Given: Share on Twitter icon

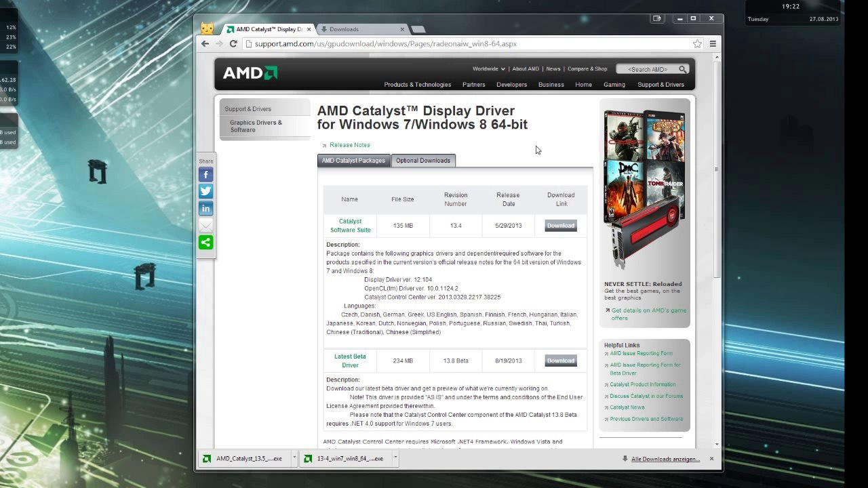Looking at the screenshot, I should coord(205,192).
